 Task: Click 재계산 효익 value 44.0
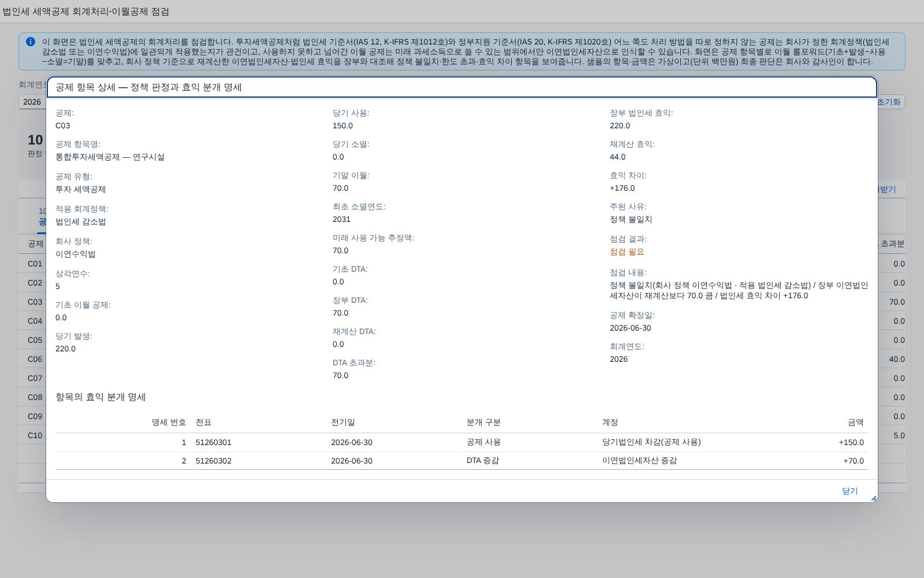[x=617, y=157]
